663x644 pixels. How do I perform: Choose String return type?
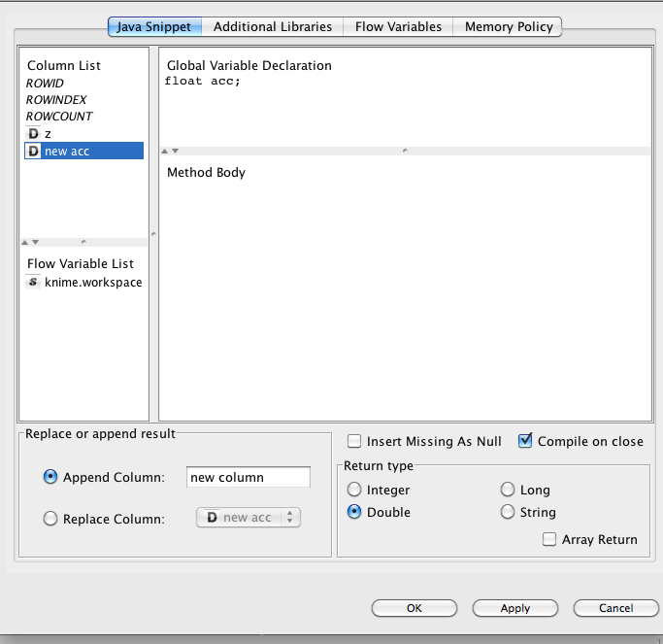click(508, 512)
